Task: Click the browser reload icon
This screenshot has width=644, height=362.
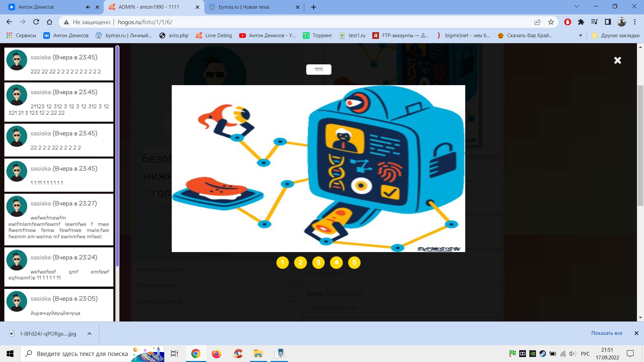Action: (36, 22)
